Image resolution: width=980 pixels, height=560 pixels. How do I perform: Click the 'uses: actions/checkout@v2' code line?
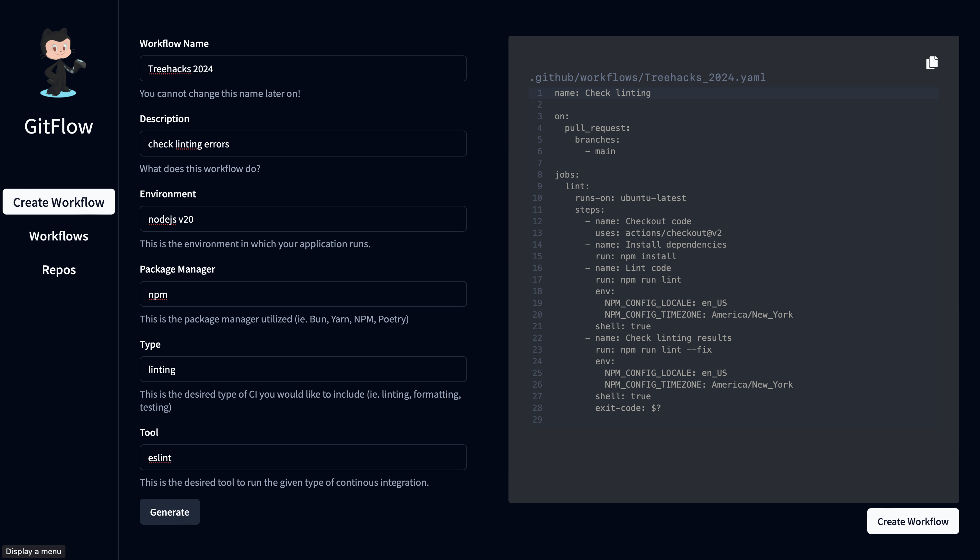pos(658,233)
